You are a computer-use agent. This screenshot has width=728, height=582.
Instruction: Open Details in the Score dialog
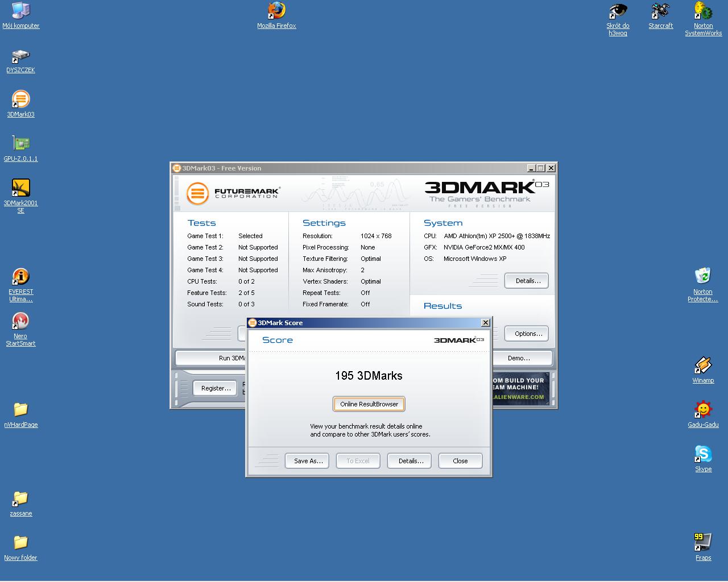coord(411,461)
